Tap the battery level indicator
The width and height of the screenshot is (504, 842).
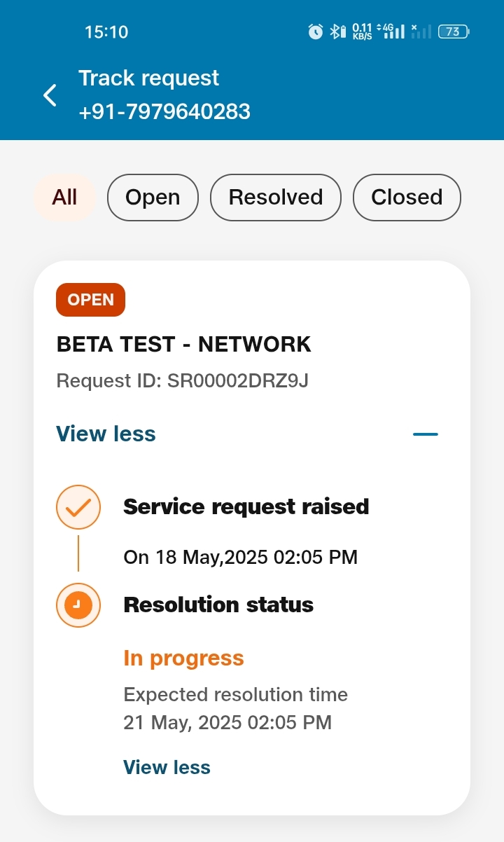[454, 32]
